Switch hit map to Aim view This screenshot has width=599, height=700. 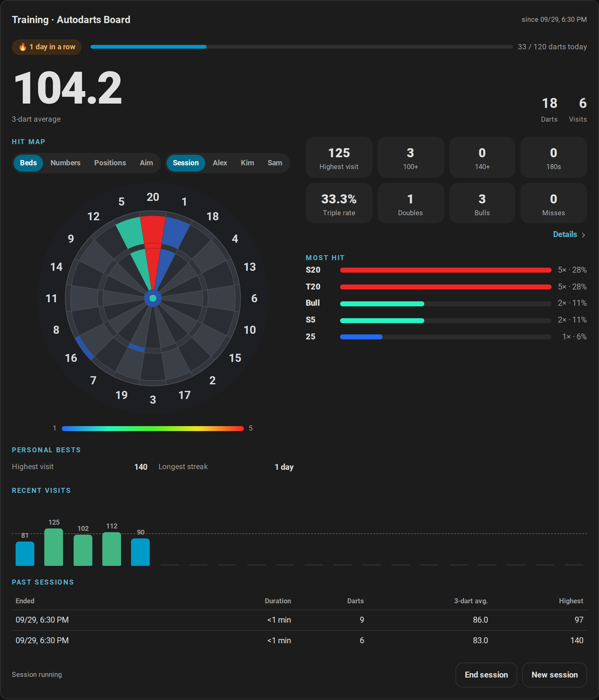146,163
